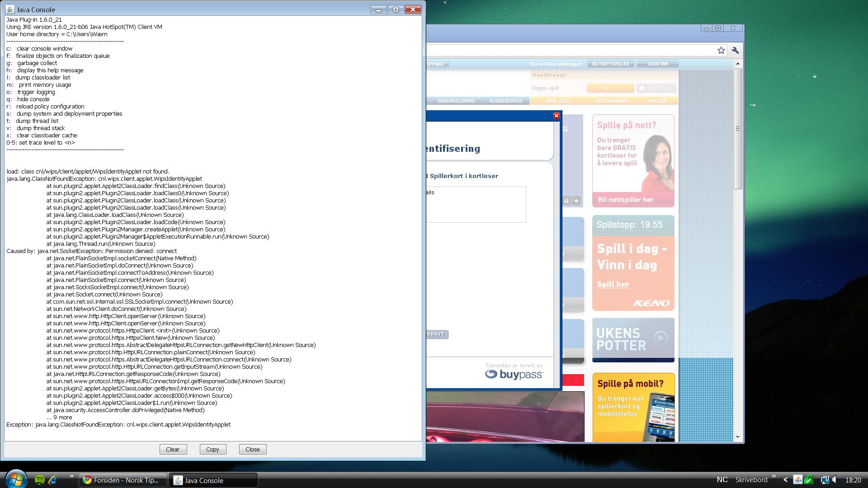This screenshot has height=488, width=868.
Task: Click the BETAL button in Handlevogn
Action: point(656,88)
